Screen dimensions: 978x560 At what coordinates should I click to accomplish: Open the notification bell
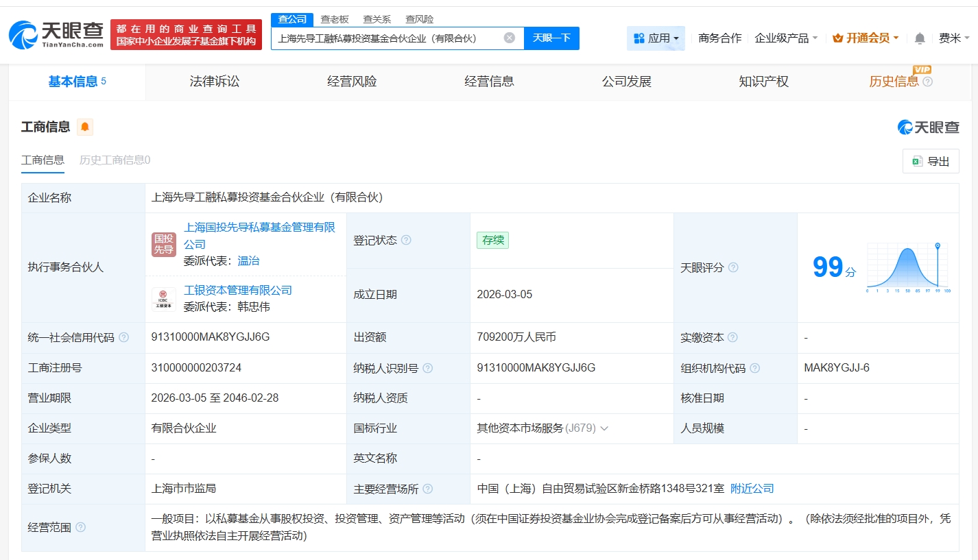coord(920,38)
